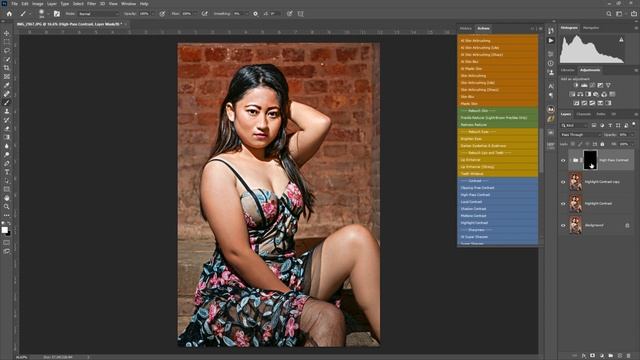Image resolution: width=640 pixels, height=360 pixels.
Task: Select the High Pass Contrast mask thumbnail
Action: point(590,160)
